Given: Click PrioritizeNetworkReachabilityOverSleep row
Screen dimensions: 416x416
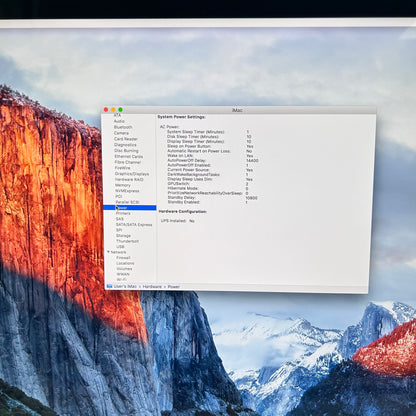Looking at the screenshot, I should coord(208,193).
